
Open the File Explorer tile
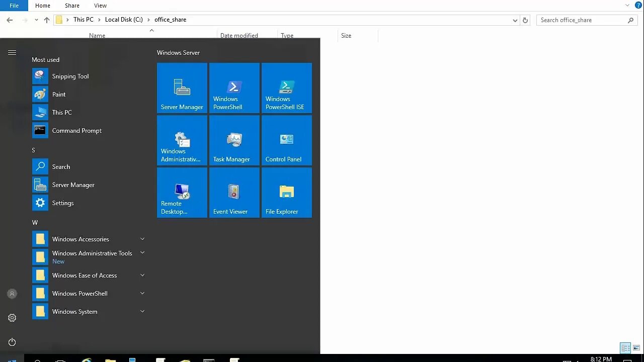pyautogui.click(x=287, y=193)
